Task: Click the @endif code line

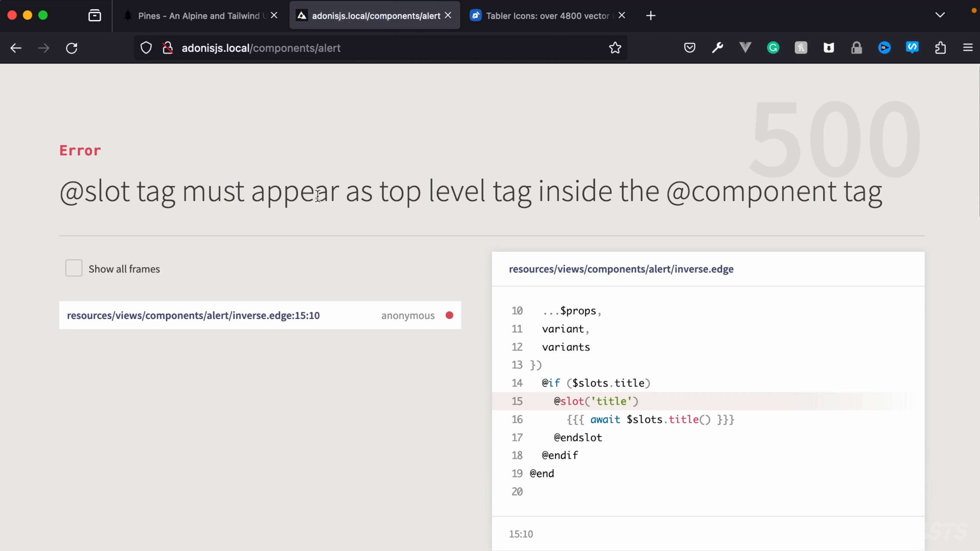Action: coord(560,455)
